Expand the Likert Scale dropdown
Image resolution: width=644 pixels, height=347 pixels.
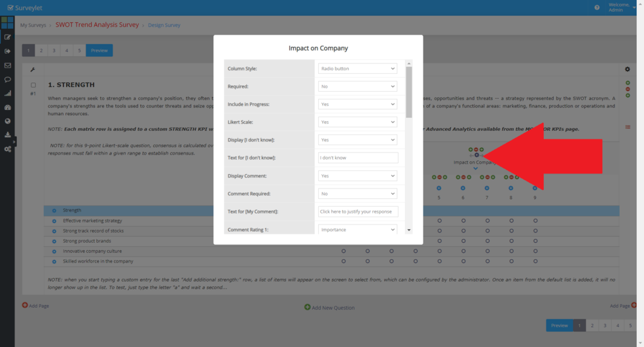click(x=357, y=122)
